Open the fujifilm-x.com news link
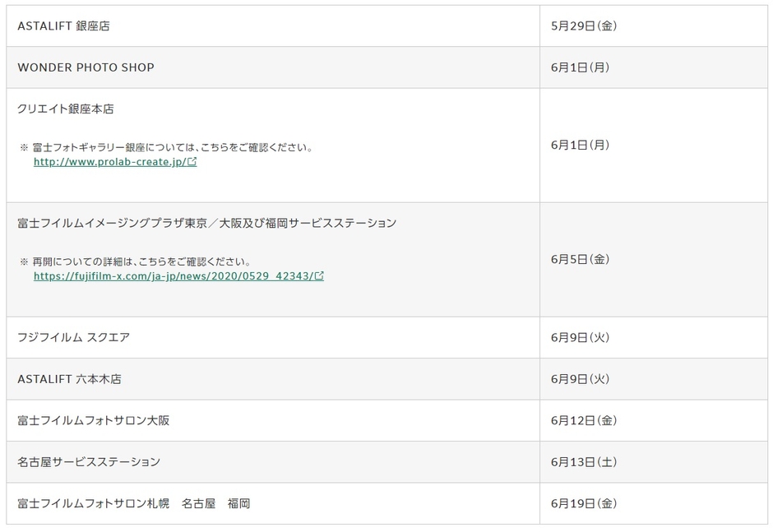The height and width of the screenshot is (532, 773). tap(173, 276)
